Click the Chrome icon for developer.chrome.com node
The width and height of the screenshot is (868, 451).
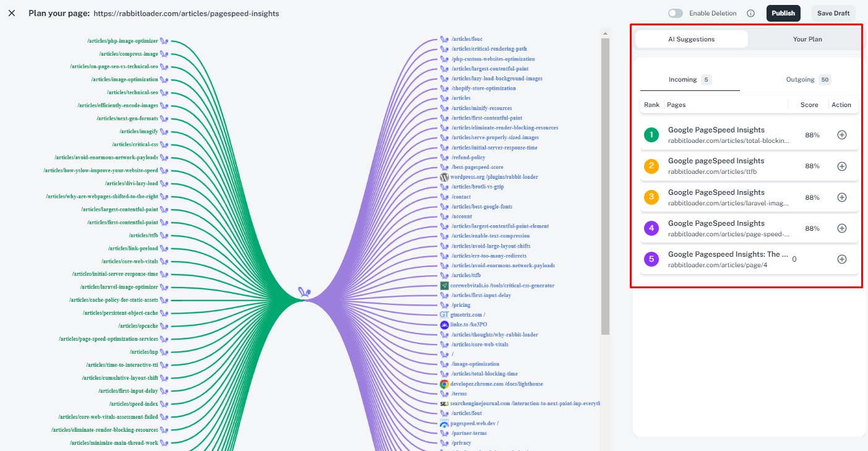444,384
